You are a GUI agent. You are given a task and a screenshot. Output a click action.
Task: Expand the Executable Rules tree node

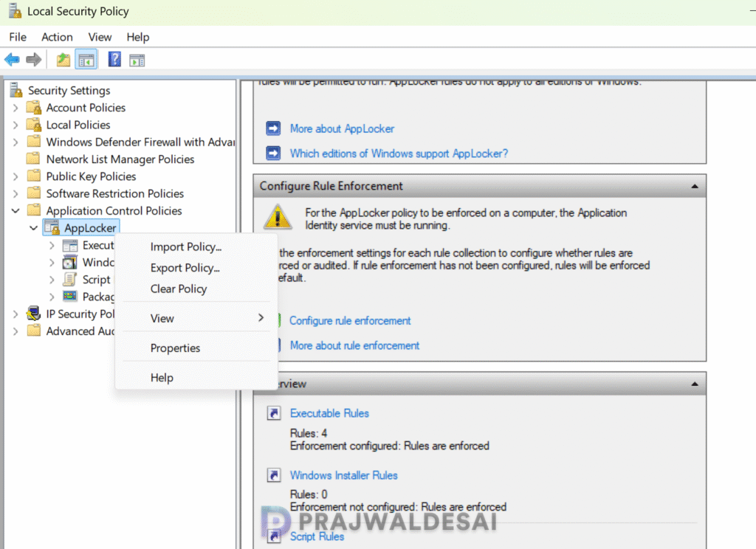[52, 245]
